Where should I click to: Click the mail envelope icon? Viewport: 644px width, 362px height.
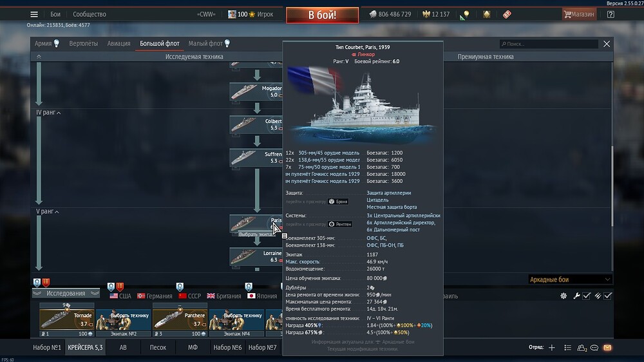click(607, 348)
